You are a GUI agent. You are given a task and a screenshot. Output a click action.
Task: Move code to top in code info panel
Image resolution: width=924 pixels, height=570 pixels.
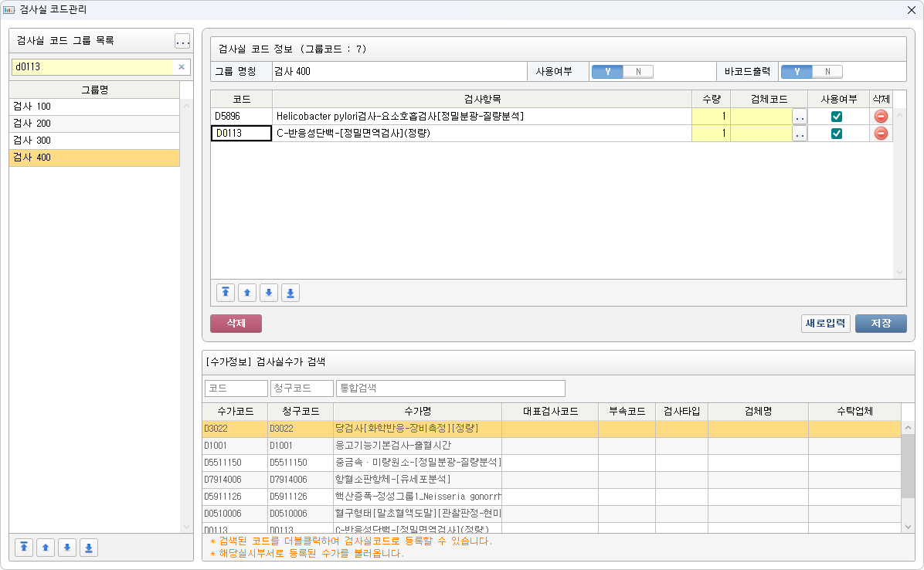coord(226,293)
